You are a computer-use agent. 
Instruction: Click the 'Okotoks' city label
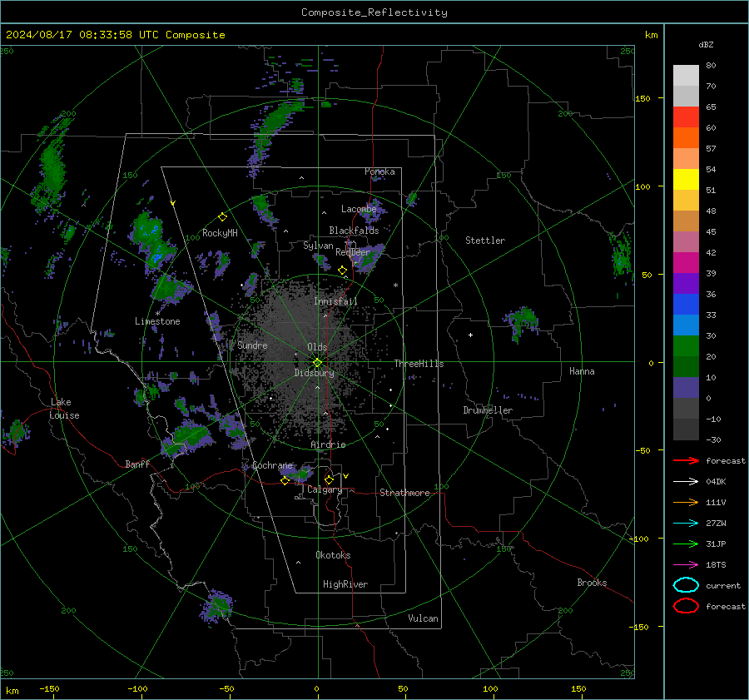[x=333, y=555]
